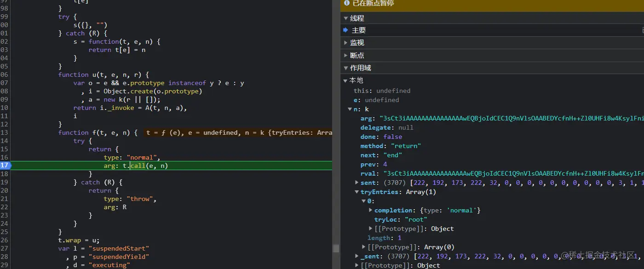This screenshot has height=269, width=644.
Task: Set a breakpoint on gutter line 22
Action: coord(5,207)
